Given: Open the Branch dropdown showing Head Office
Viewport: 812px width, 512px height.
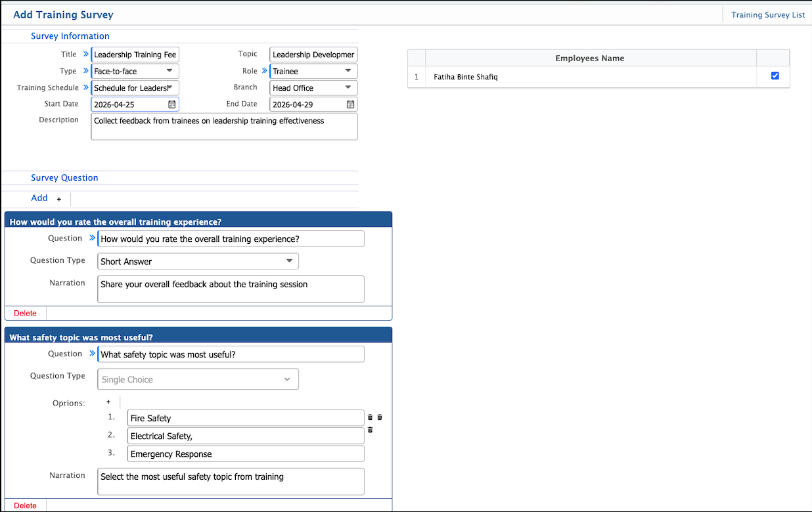Looking at the screenshot, I should click(313, 87).
